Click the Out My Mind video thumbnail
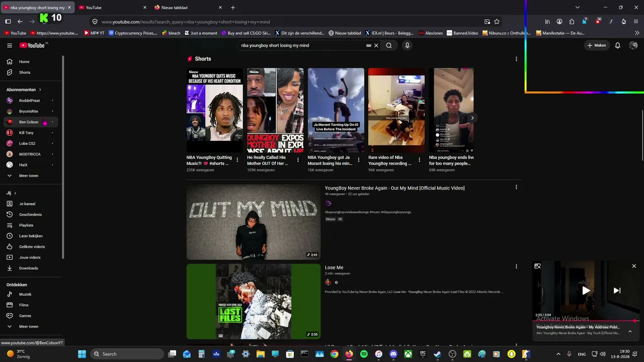The height and width of the screenshot is (362, 644). tap(254, 222)
